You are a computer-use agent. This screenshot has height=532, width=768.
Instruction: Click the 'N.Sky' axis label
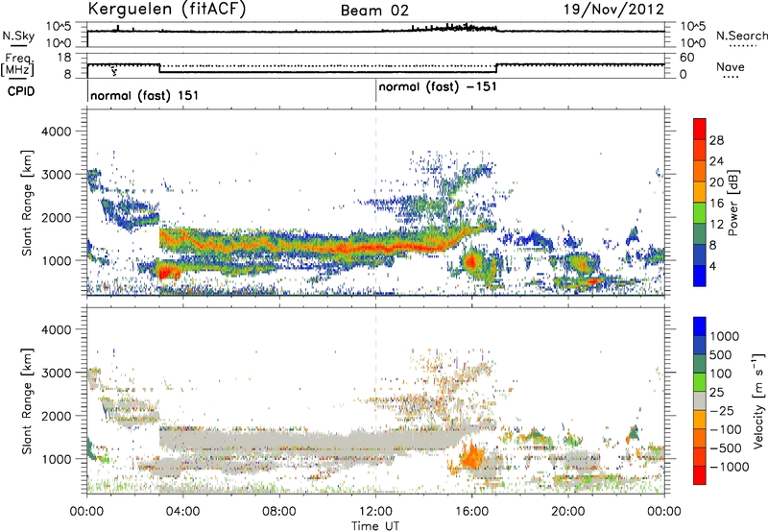click(x=18, y=36)
